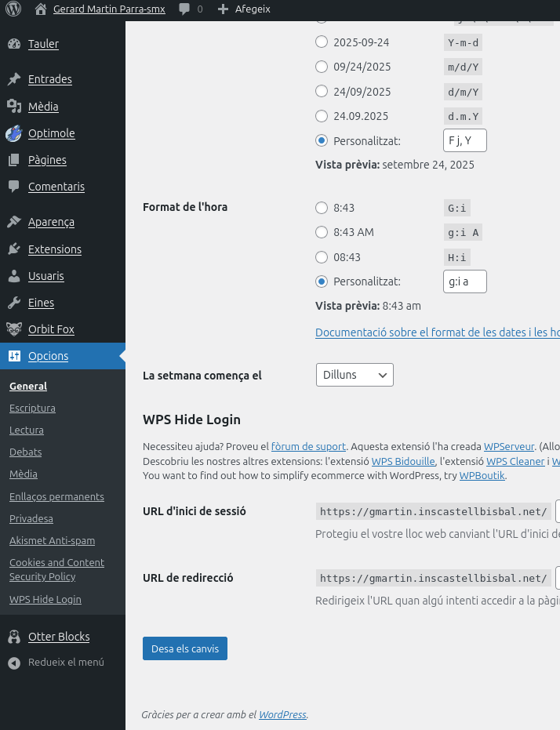Click the Extensions plug icon
560x730 pixels.
[13, 249]
